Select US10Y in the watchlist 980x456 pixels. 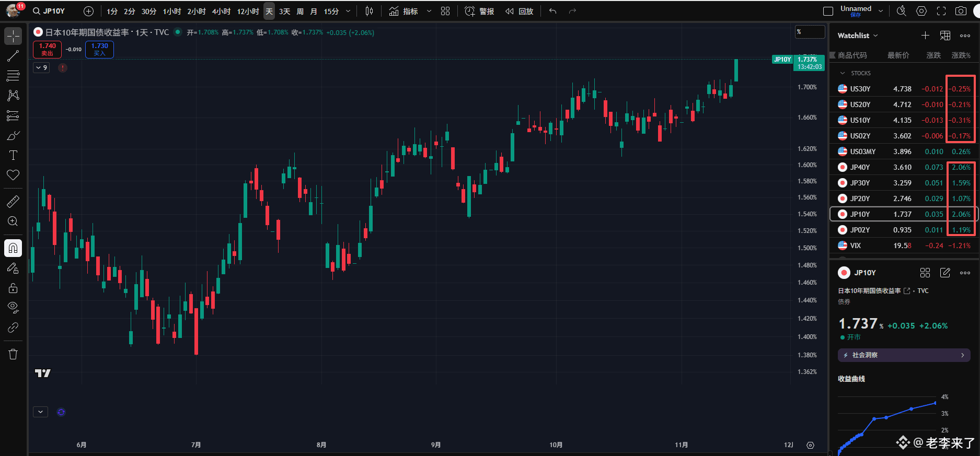pyautogui.click(x=904, y=120)
